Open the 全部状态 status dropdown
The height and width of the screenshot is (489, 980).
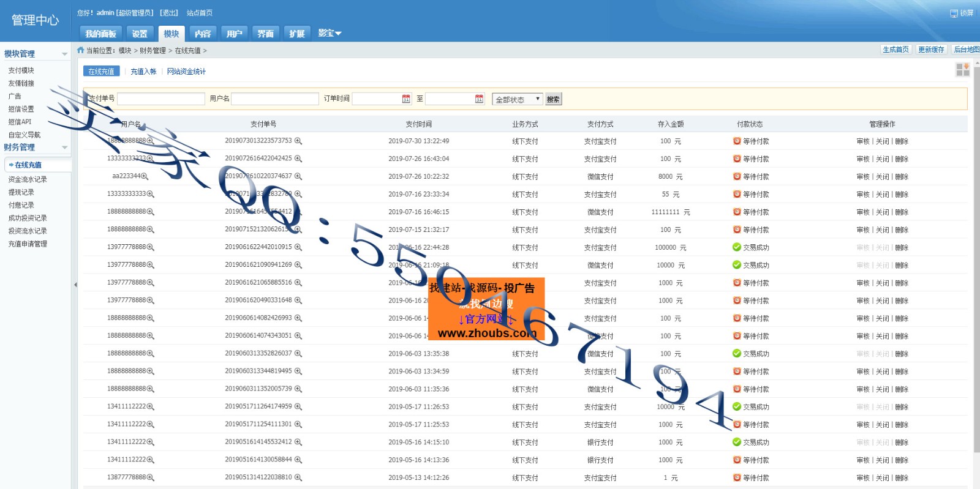(x=518, y=99)
